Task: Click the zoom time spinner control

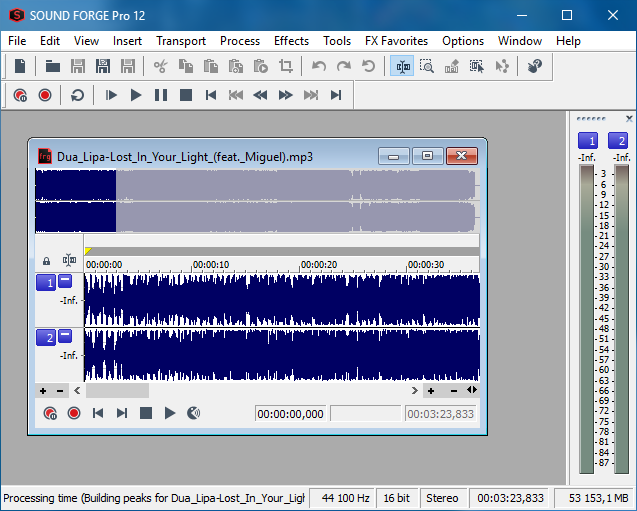Action: (x=472, y=390)
